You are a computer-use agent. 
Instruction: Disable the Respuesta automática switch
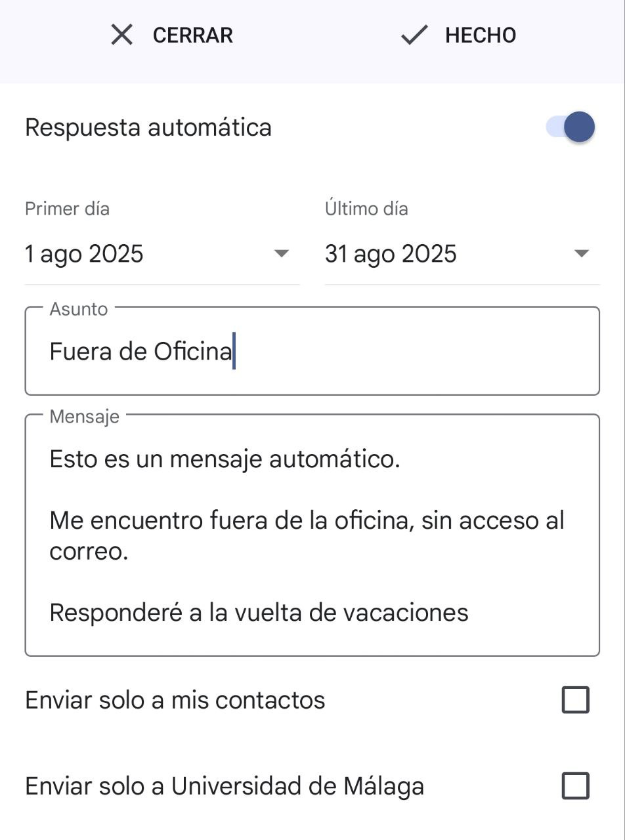570,127
